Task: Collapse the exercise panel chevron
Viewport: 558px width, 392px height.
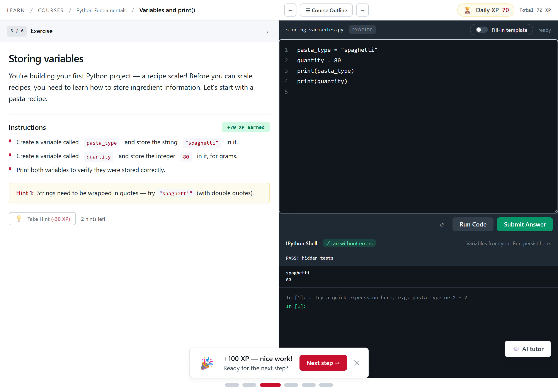Action: (267, 32)
